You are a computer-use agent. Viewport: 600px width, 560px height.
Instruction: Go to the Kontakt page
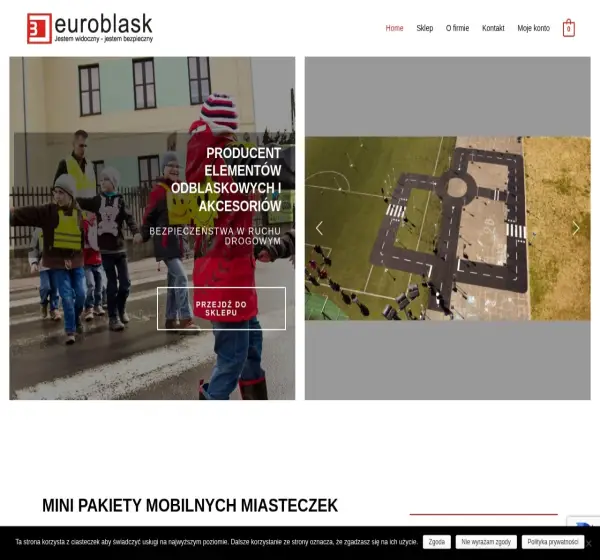coord(493,28)
